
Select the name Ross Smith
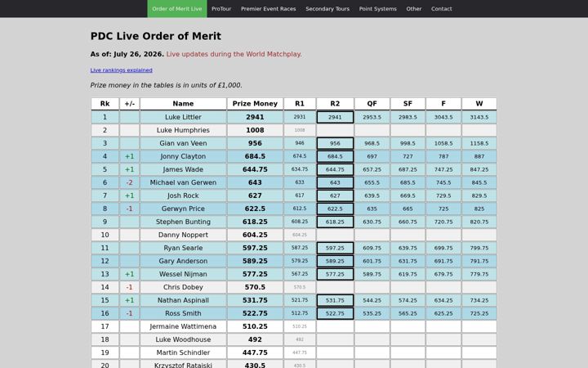(x=183, y=313)
